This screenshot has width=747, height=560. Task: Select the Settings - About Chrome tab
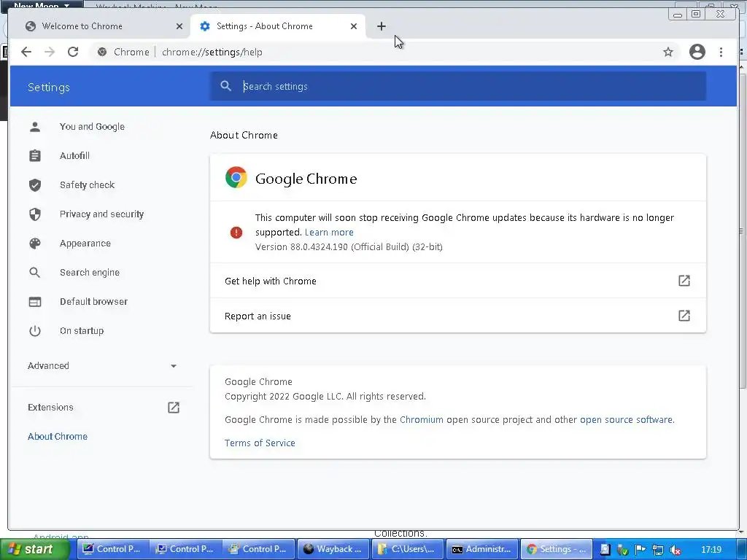click(278, 26)
